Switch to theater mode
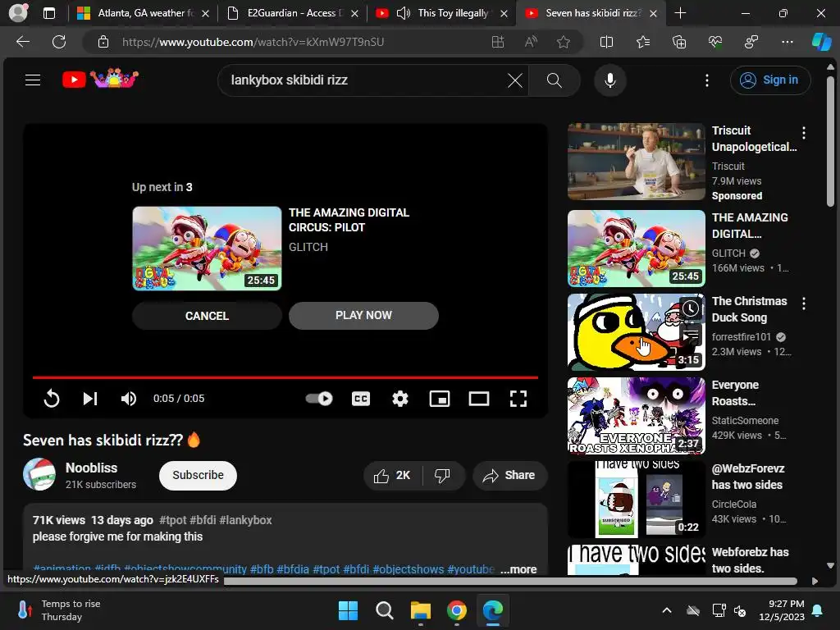Image resolution: width=840 pixels, height=630 pixels. tap(479, 399)
